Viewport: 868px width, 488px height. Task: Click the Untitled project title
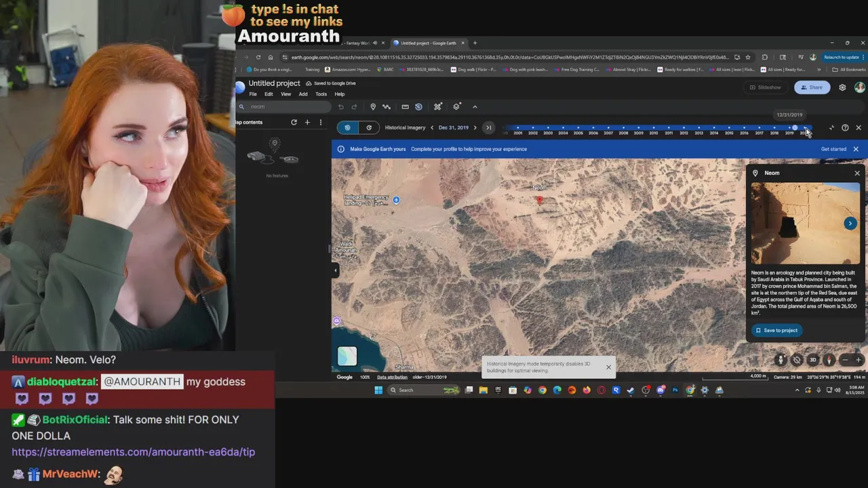274,83
